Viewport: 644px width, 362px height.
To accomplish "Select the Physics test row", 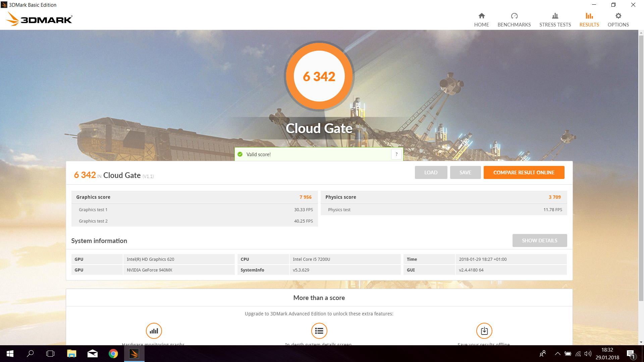I will [x=444, y=209].
